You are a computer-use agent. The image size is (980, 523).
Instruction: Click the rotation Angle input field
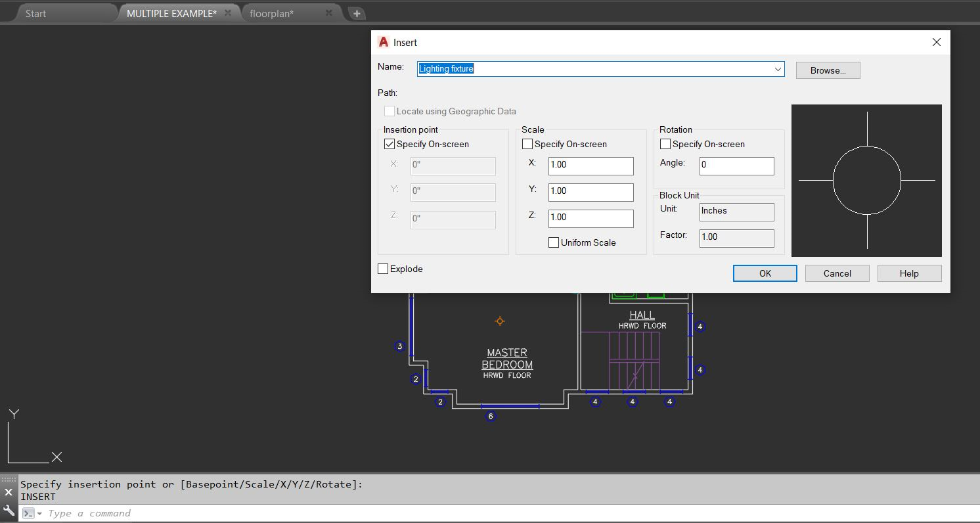pos(736,166)
